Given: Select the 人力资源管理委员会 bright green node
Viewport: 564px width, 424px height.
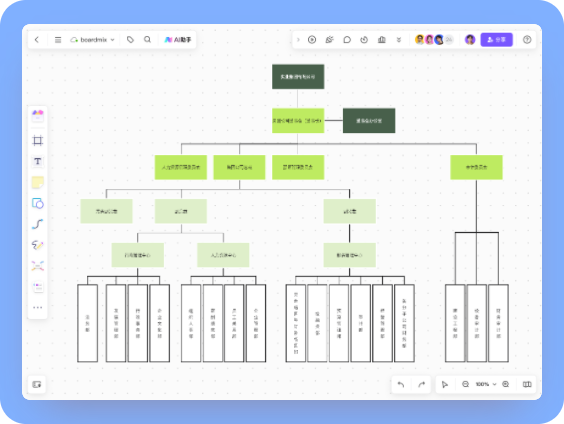Looking at the screenshot, I should 181,167.
